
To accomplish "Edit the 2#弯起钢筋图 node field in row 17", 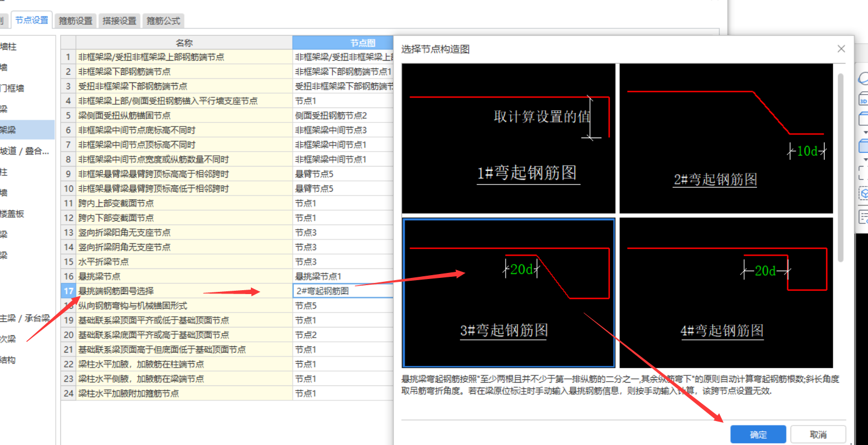I will tap(343, 291).
